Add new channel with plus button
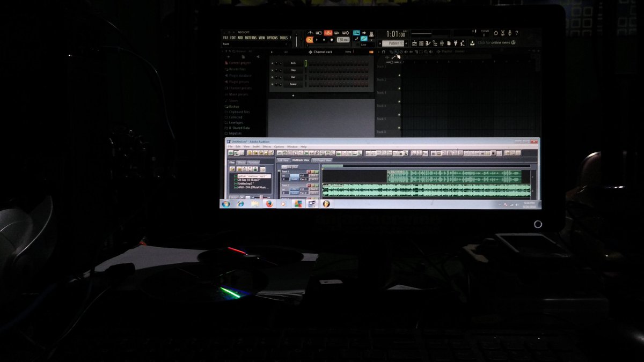The image size is (644, 362). 293,95
